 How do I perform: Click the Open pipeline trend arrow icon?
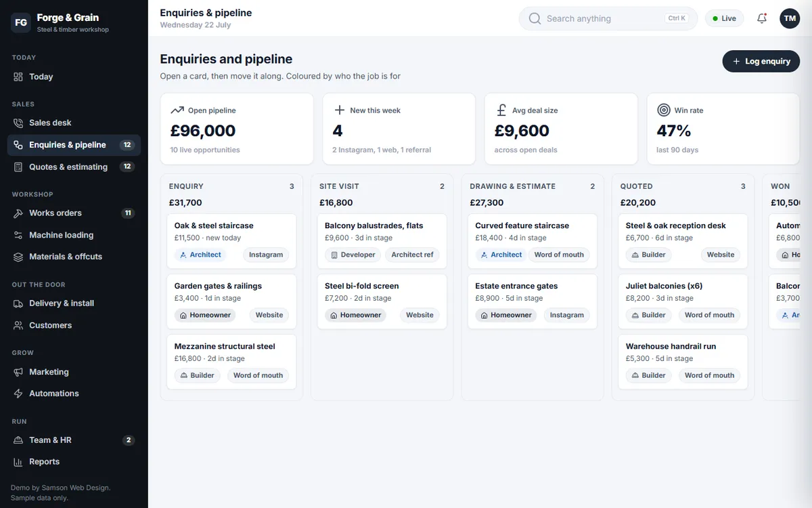(177, 110)
